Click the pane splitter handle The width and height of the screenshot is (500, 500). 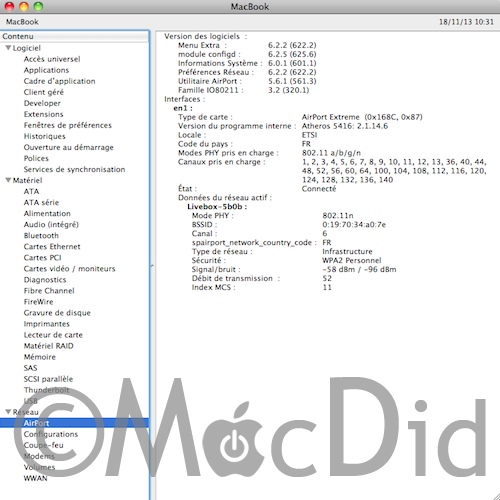[152, 266]
